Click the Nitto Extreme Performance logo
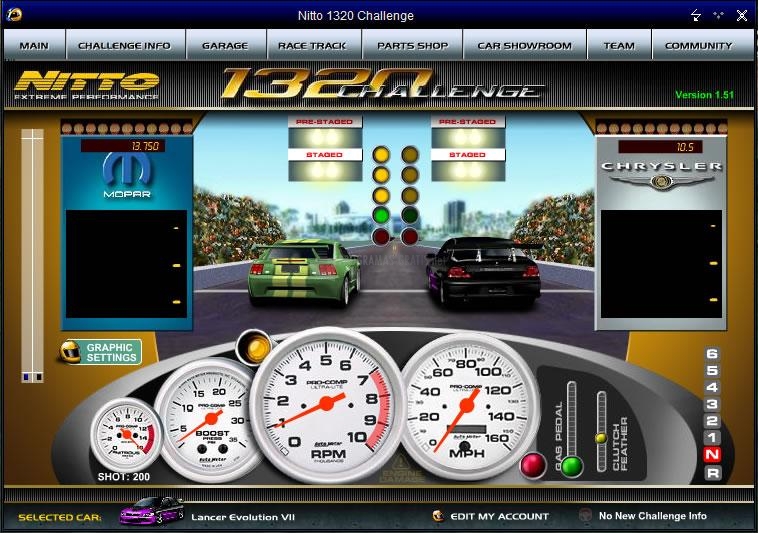This screenshot has width=758, height=533. tap(87, 86)
